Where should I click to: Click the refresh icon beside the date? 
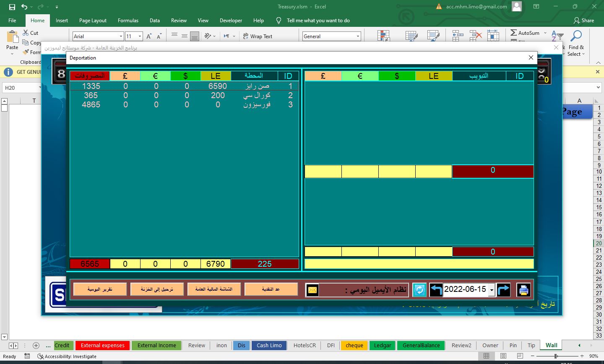click(419, 290)
